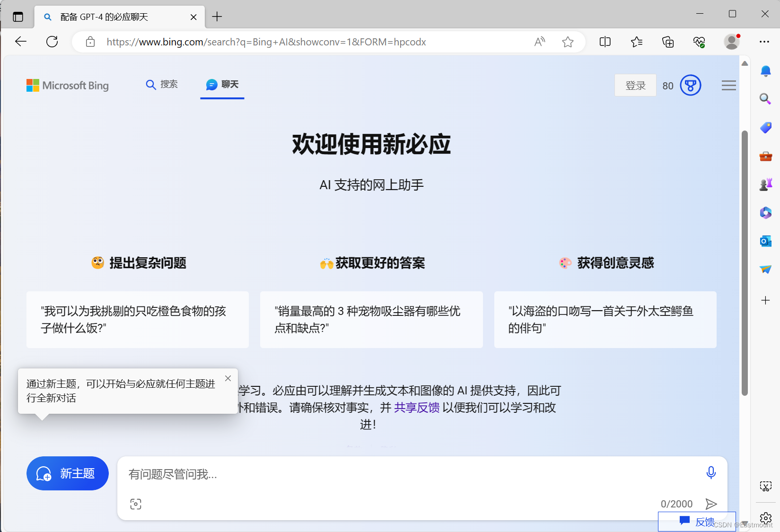Screen dimensions: 780x532
Task: Open the user profile avatar
Action: (732, 42)
